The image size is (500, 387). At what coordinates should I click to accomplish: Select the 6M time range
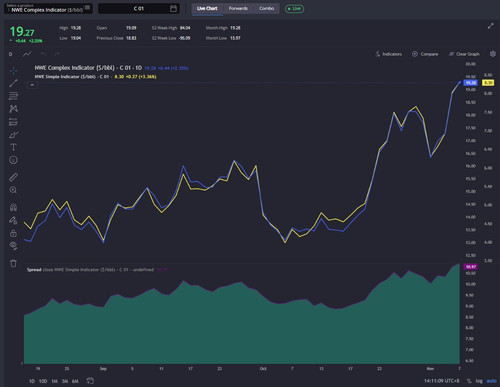75,381
